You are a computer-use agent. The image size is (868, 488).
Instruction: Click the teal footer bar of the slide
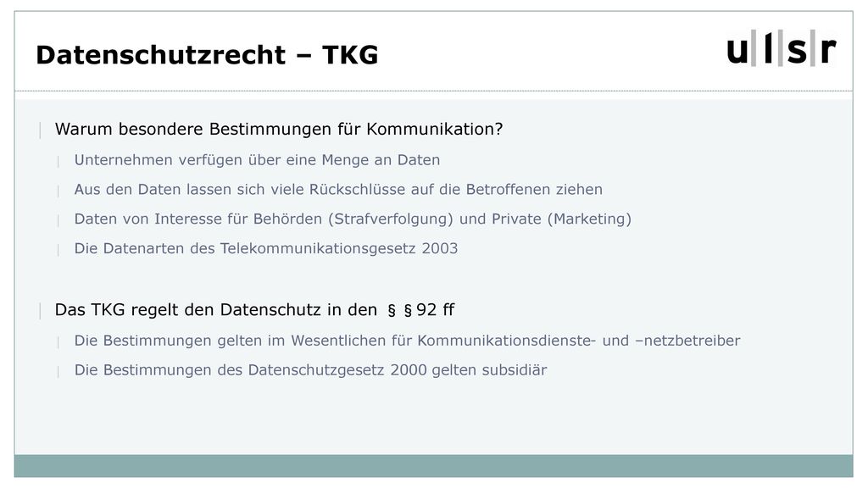pyautogui.click(x=433, y=466)
